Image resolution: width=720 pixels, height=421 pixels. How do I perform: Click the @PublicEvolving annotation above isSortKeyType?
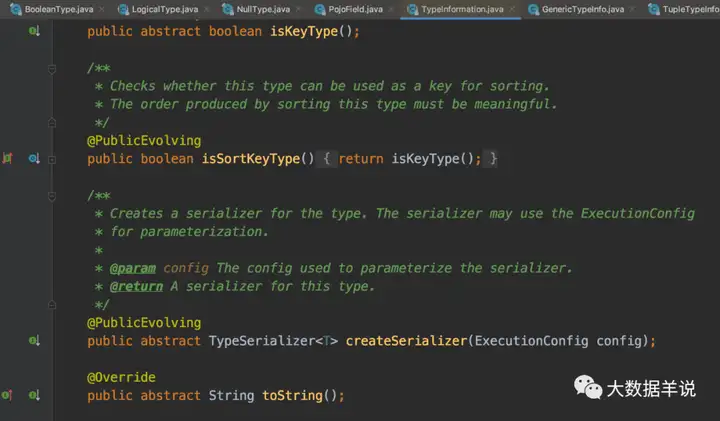point(144,140)
